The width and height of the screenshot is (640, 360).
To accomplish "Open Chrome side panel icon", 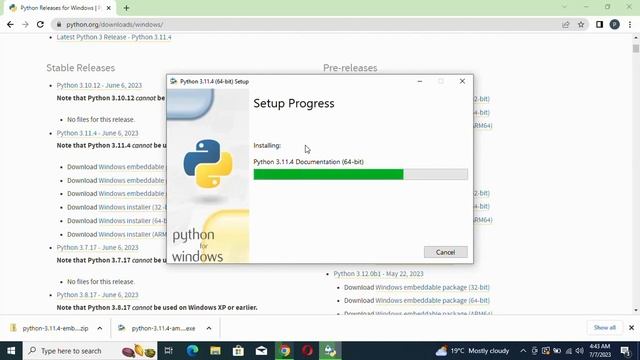I will point(599,24).
